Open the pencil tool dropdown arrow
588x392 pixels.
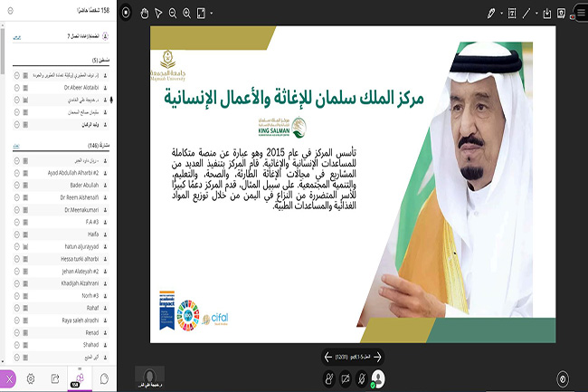click(502, 14)
